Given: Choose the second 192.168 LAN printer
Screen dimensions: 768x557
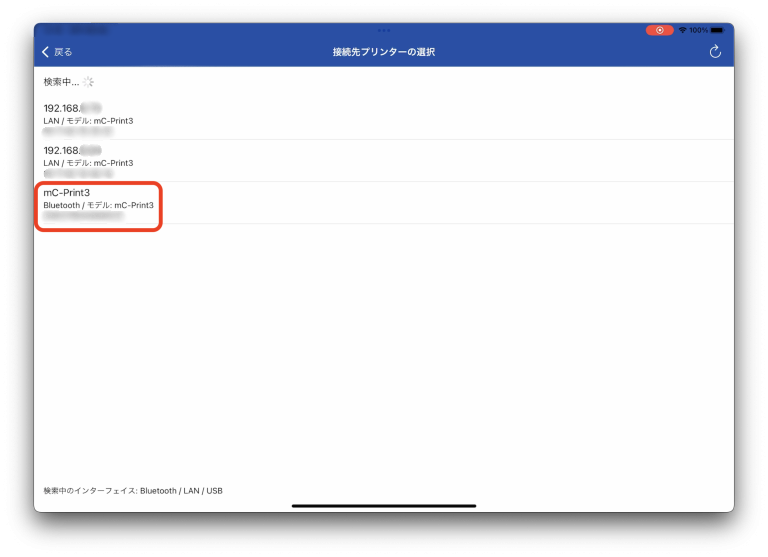Looking at the screenshot, I should (384, 161).
